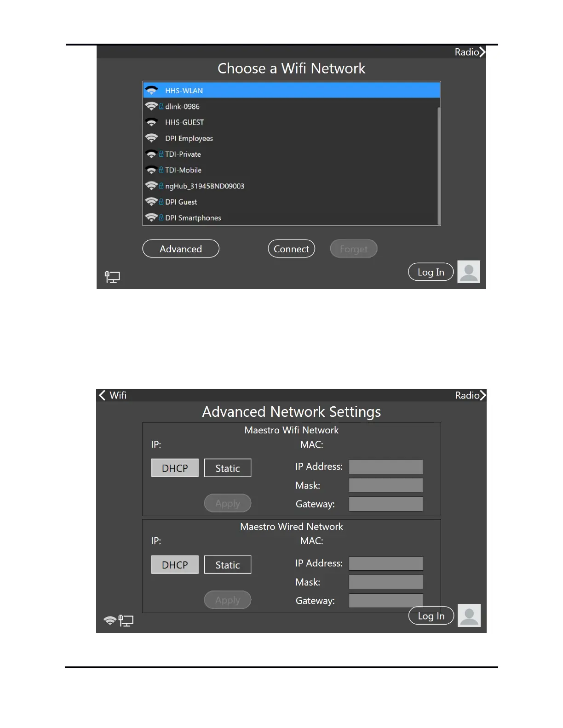Select the HHS-WLAN network row

[x=292, y=90]
